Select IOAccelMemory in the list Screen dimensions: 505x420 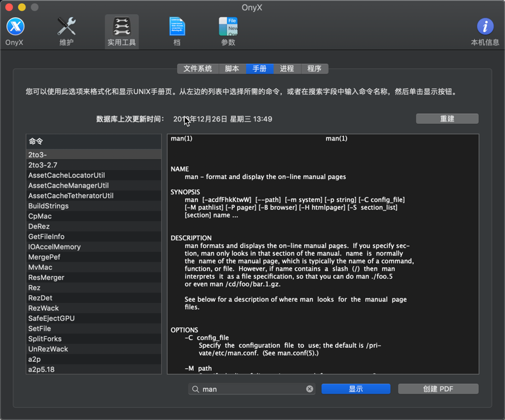[93, 247]
